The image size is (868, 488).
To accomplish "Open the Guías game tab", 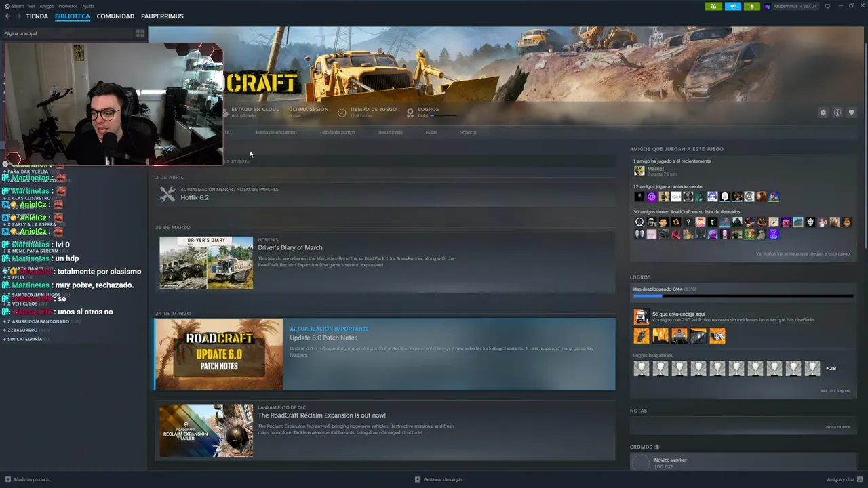I will [x=431, y=132].
